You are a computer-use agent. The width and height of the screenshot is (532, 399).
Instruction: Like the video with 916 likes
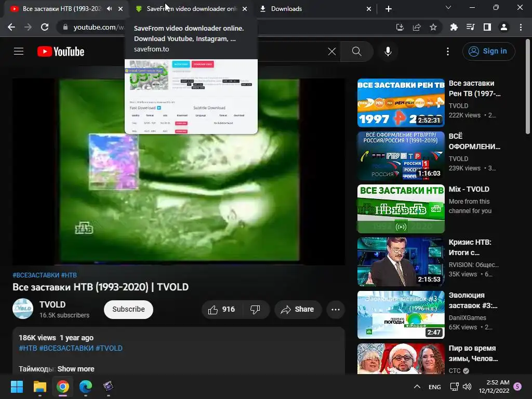pyautogui.click(x=221, y=310)
